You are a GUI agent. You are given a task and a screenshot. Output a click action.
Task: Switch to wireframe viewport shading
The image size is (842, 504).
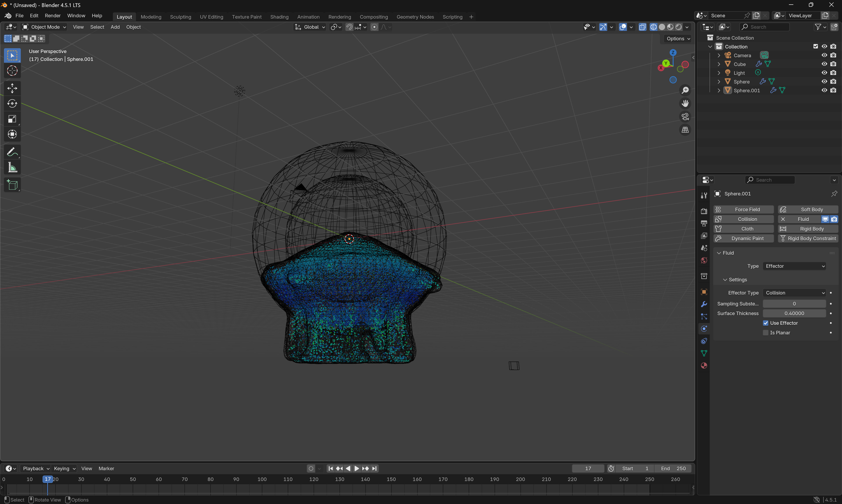pyautogui.click(x=653, y=27)
